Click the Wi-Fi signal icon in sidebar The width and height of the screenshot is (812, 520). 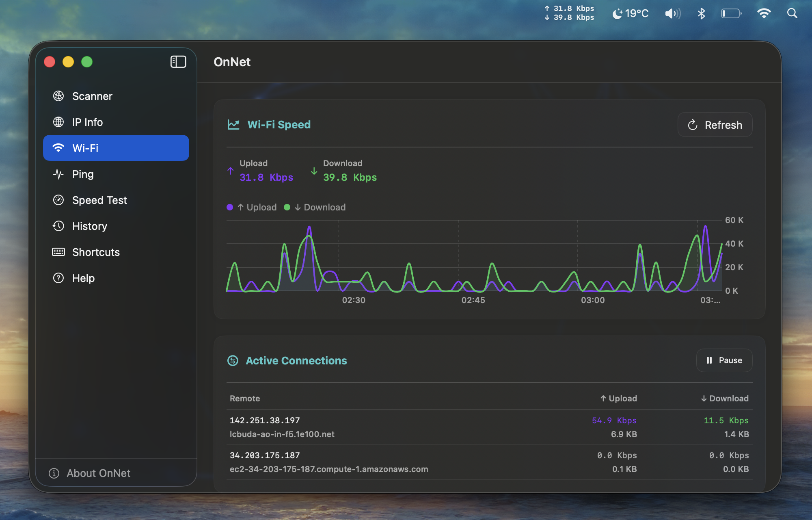click(58, 148)
